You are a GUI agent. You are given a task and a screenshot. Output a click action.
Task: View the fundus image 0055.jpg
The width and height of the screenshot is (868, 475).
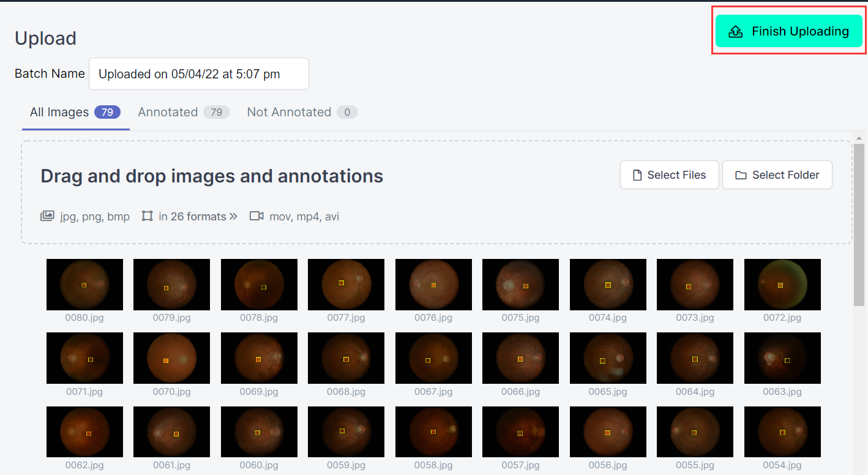pyautogui.click(x=695, y=432)
